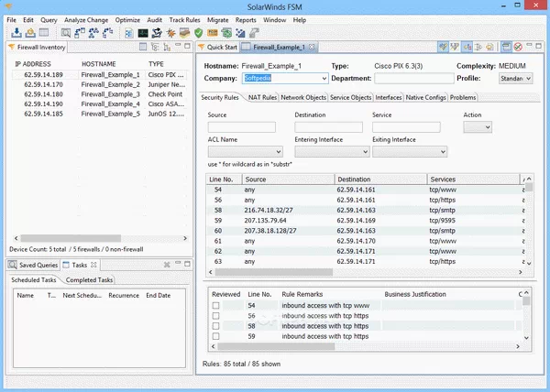550x392 pixels.
Task: Select inventory row with IP 62.59.14.185
Action: pyautogui.click(x=100, y=114)
